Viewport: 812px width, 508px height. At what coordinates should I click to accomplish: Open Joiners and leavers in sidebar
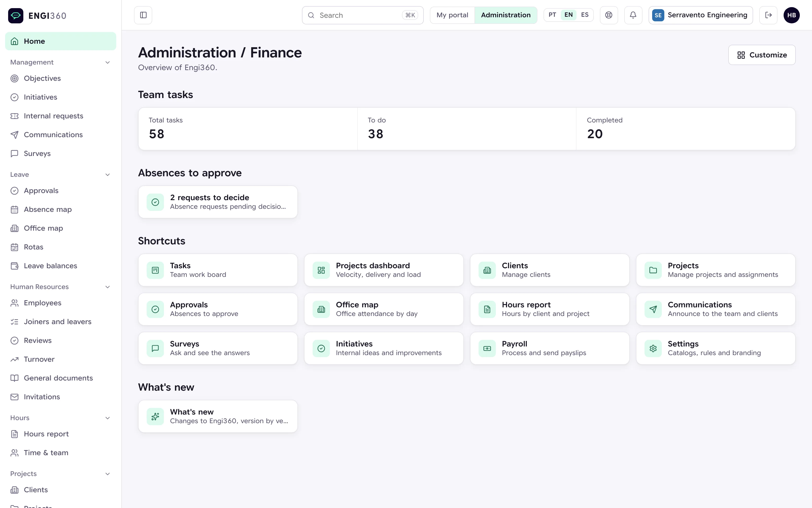coord(60,322)
